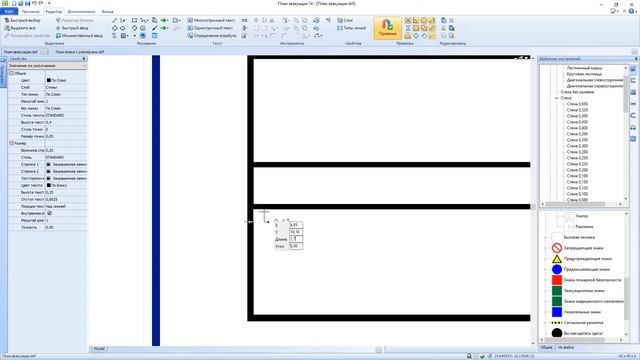Click the Redo arrow in quick access toolbar

pos(41,3)
